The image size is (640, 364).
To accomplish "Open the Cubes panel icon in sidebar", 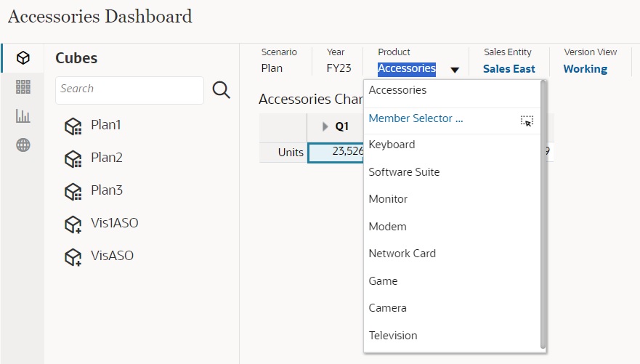I will [x=23, y=57].
